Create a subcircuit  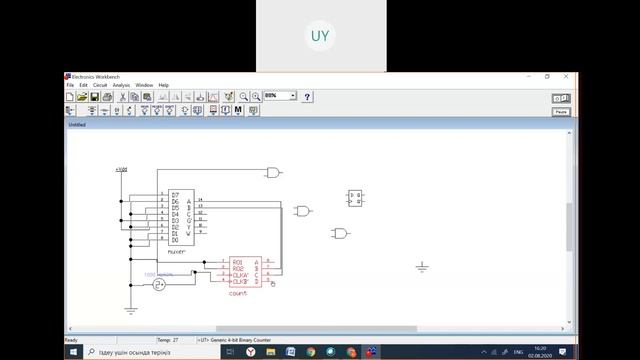[x=200, y=97]
